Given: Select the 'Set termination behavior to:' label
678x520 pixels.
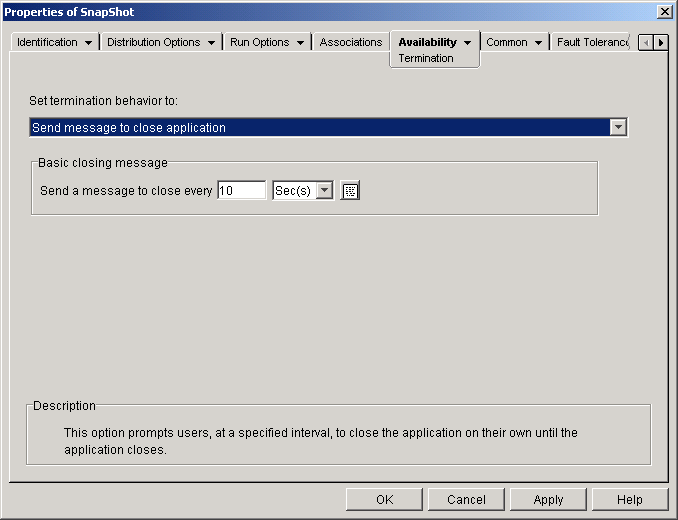Looking at the screenshot, I should 103,101.
